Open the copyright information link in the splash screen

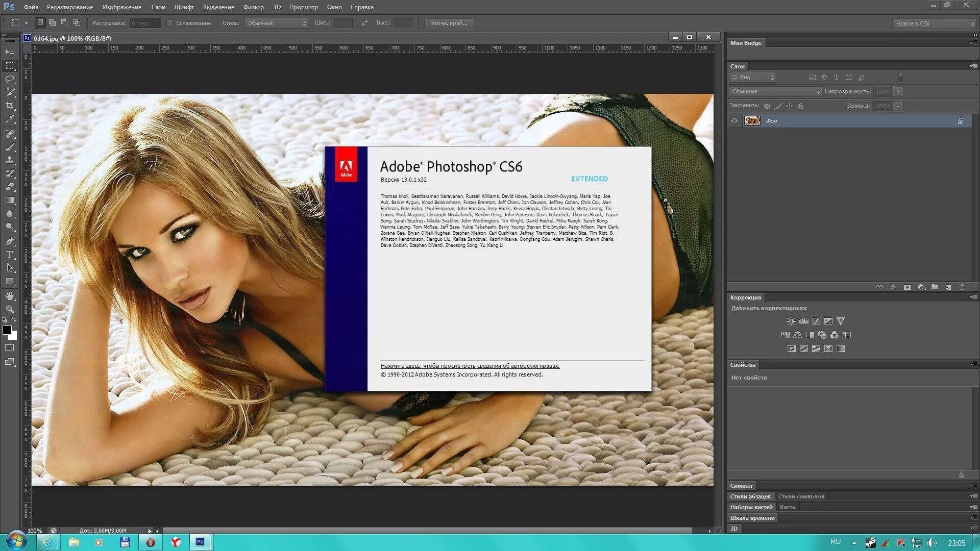(470, 366)
